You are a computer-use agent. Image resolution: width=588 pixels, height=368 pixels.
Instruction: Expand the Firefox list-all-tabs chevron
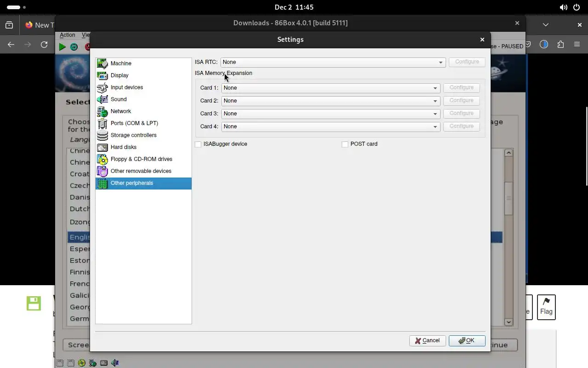click(x=545, y=25)
